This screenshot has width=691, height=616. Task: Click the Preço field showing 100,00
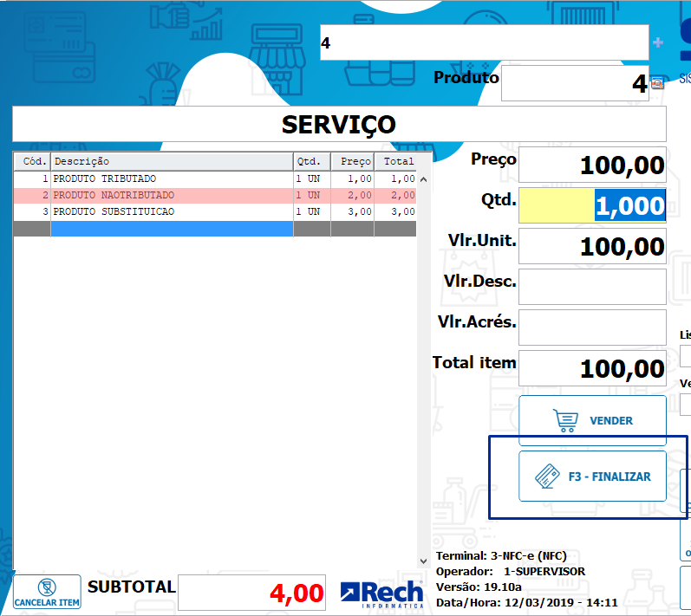(x=592, y=165)
